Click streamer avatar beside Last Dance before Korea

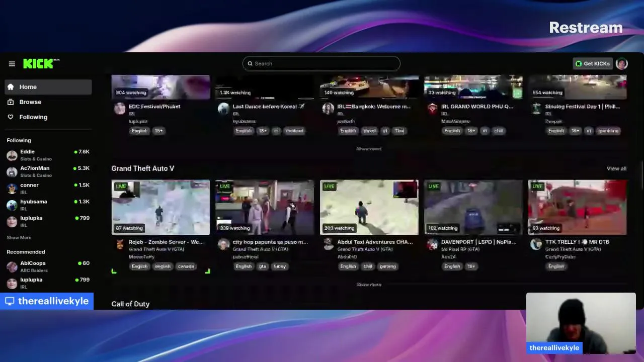pos(223,109)
